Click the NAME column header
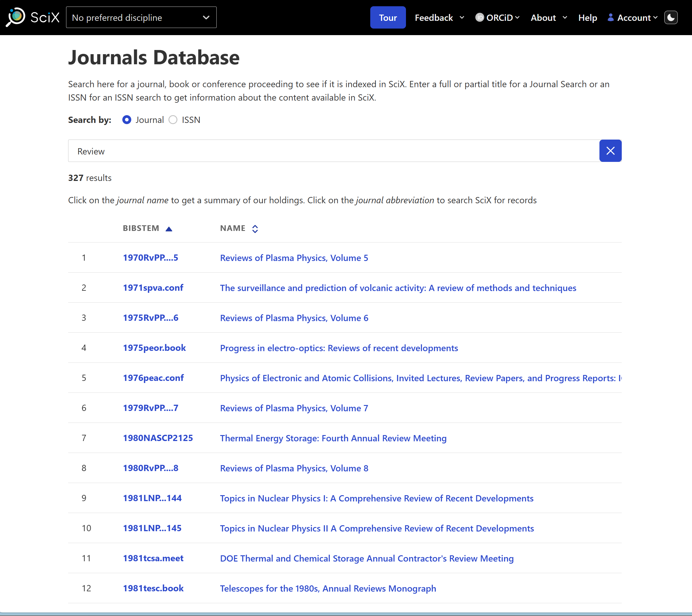The width and height of the screenshot is (692, 616). (232, 229)
